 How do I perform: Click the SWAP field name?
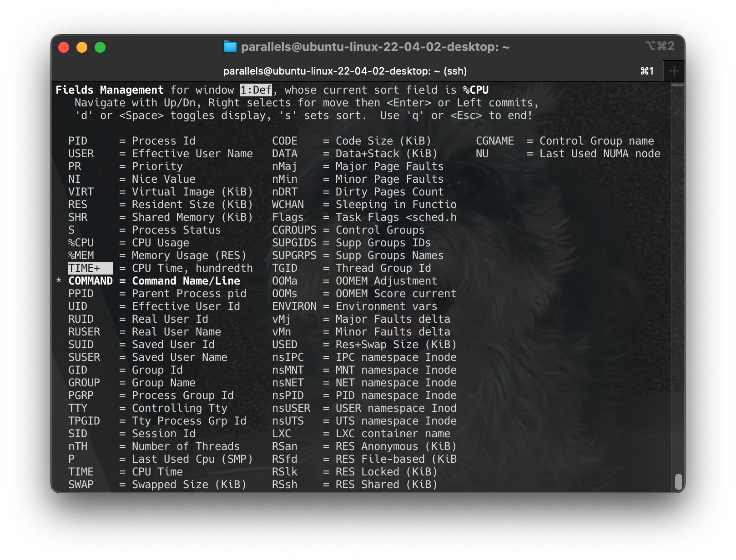coord(81,485)
